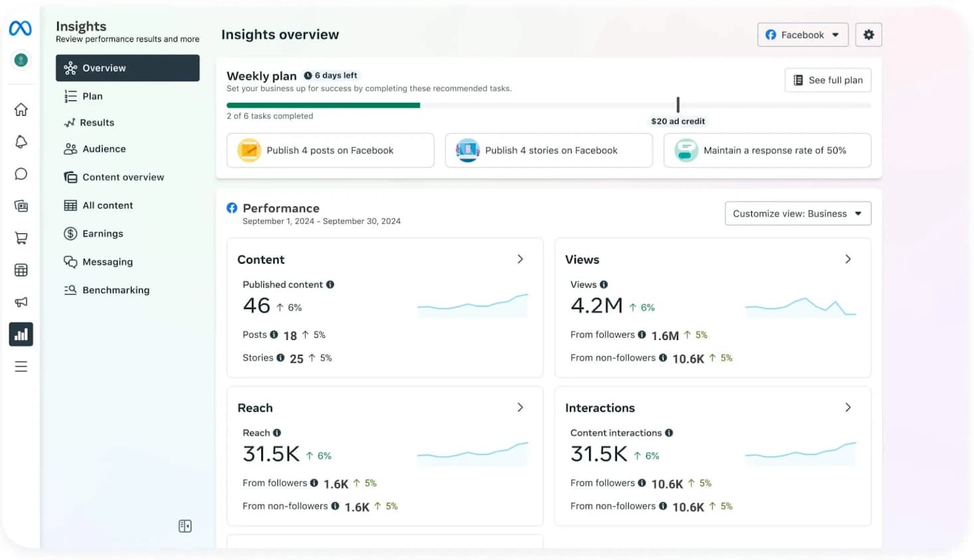The image size is (974, 560).
Task: Open All tools from the hamburger icon
Action: pos(21,366)
